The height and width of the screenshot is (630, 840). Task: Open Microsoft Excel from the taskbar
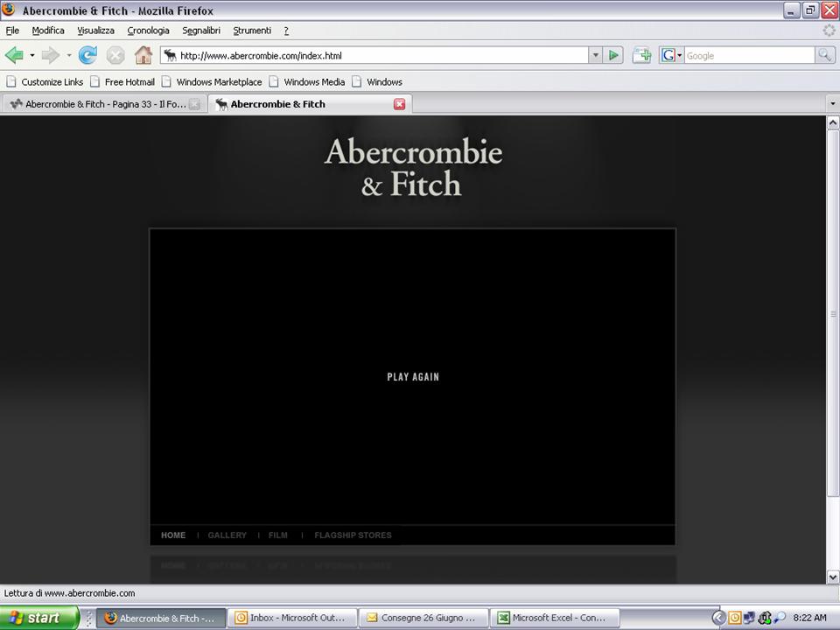tap(551, 618)
